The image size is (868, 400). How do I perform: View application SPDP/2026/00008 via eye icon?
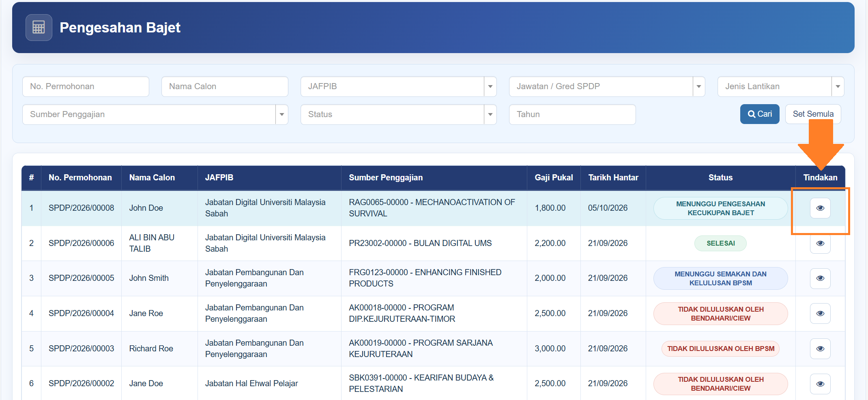820,208
